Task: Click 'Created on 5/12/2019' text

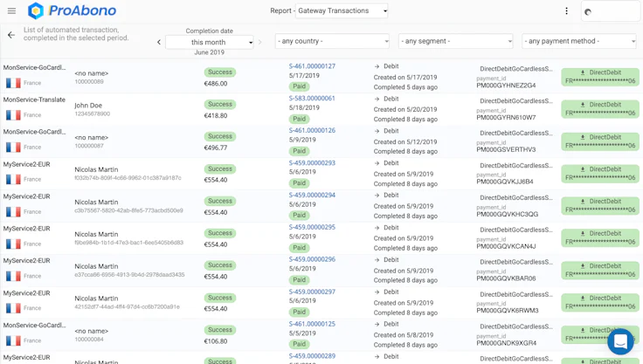Action: pos(405,141)
